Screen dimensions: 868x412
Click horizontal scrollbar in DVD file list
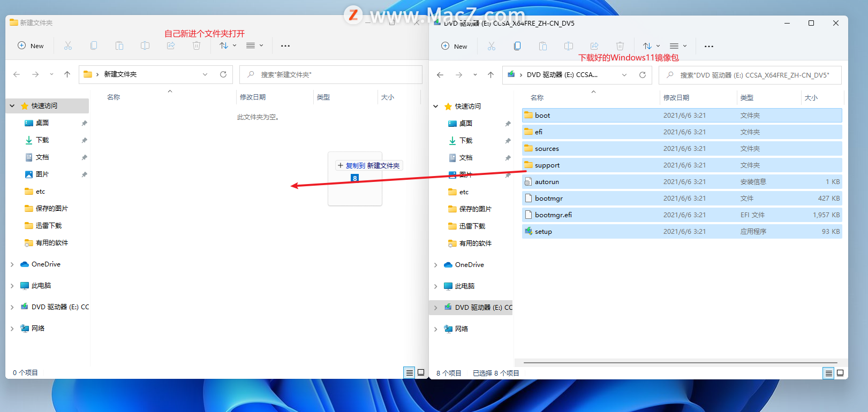[680, 363]
